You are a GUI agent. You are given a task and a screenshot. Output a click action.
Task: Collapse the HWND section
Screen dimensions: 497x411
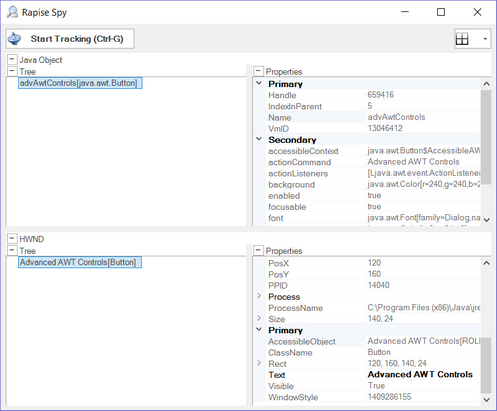click(x=12, y=239)
